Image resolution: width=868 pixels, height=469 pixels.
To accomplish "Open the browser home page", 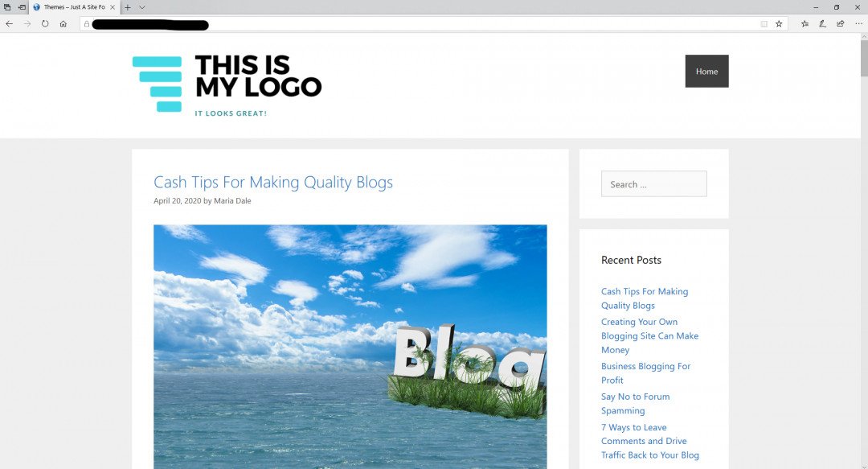I will pyautogui.click(x=63, y=24).
